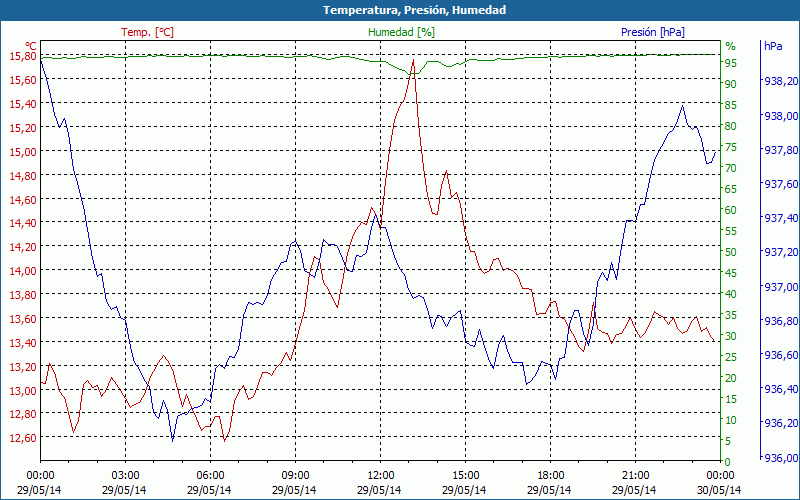Click temperature axis value 14,00
Image resolution: width=800 pixels, height=500 pixels.
click(23, 271)
